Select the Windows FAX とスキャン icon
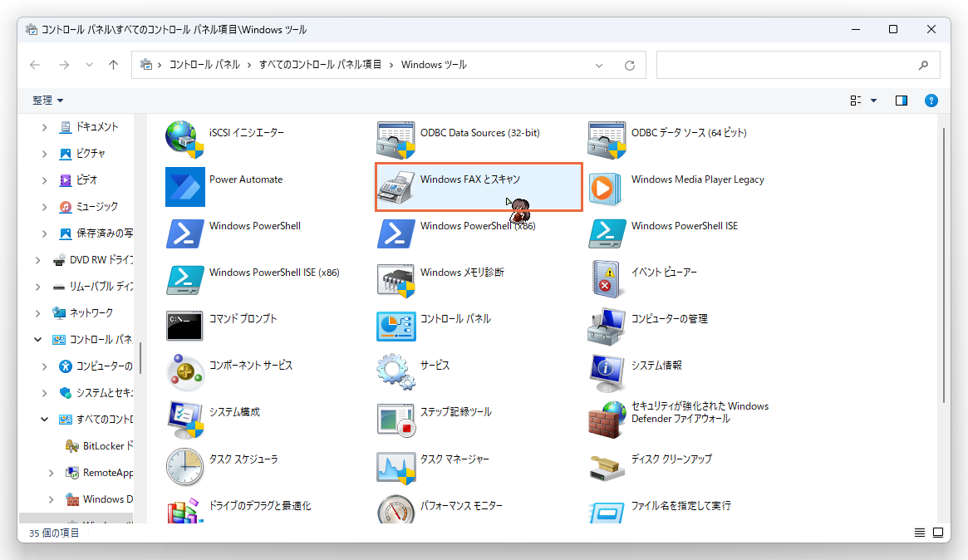Image resolution: width=968 pixels, height=560 pixels. coord(396,186)
